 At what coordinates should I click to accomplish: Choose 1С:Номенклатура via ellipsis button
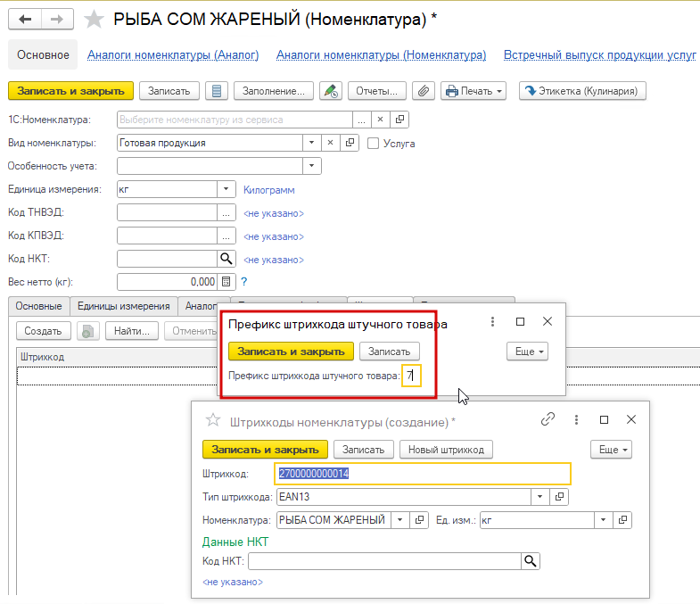pos(362,120)
